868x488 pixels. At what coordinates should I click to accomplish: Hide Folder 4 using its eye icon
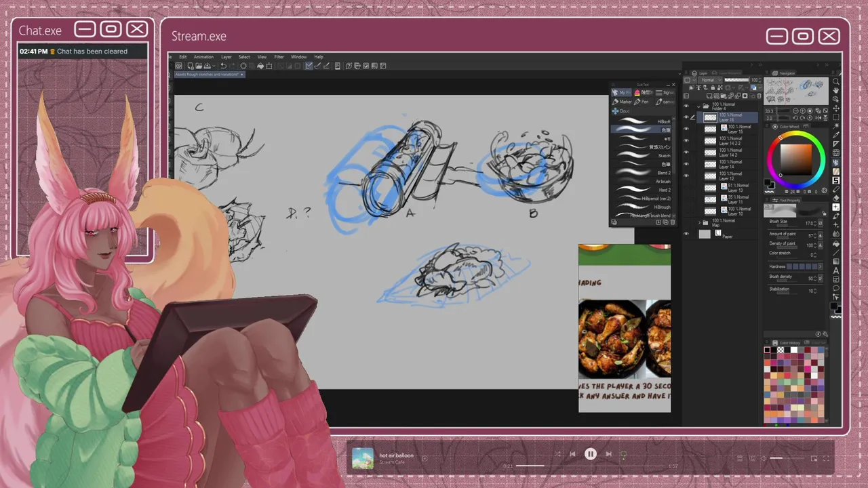[687, 106]
